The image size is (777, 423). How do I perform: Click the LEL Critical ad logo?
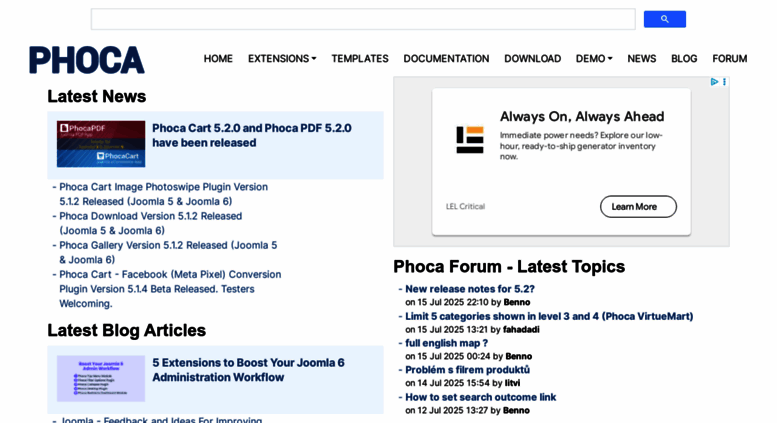pos(469,140)
